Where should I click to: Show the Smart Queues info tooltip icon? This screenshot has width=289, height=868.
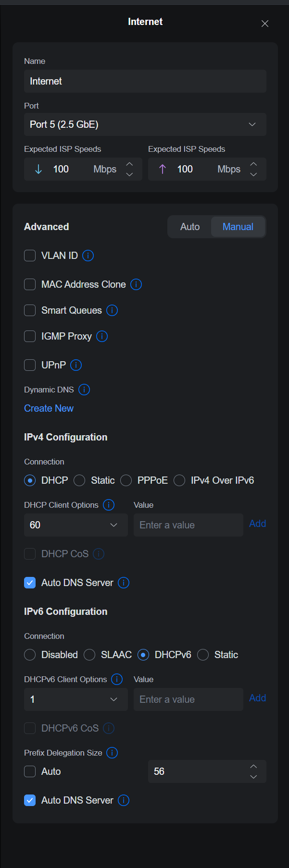[112, 310]
